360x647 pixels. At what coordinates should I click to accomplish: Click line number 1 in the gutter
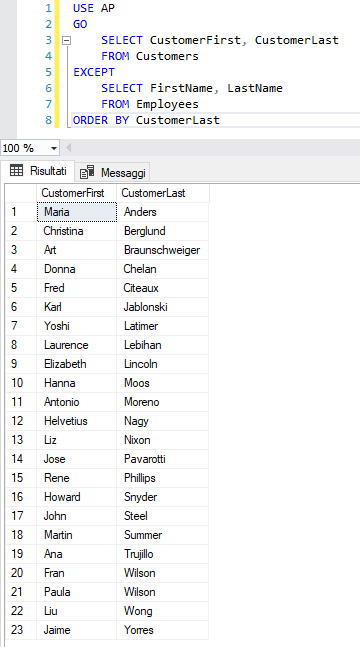click(48, 8)
